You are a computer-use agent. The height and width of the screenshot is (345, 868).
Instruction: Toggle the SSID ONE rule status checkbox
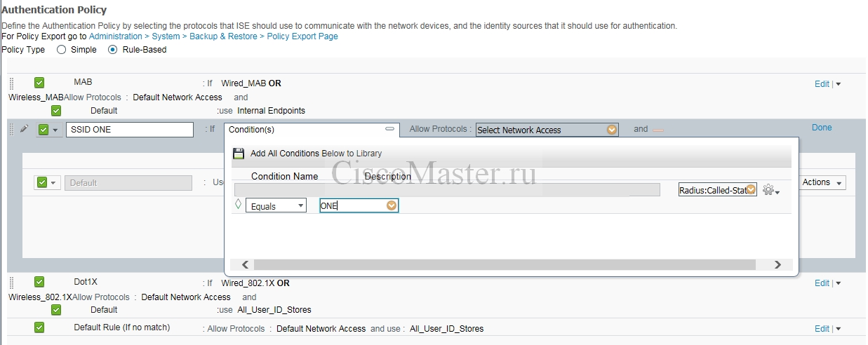tap(44, 130)
